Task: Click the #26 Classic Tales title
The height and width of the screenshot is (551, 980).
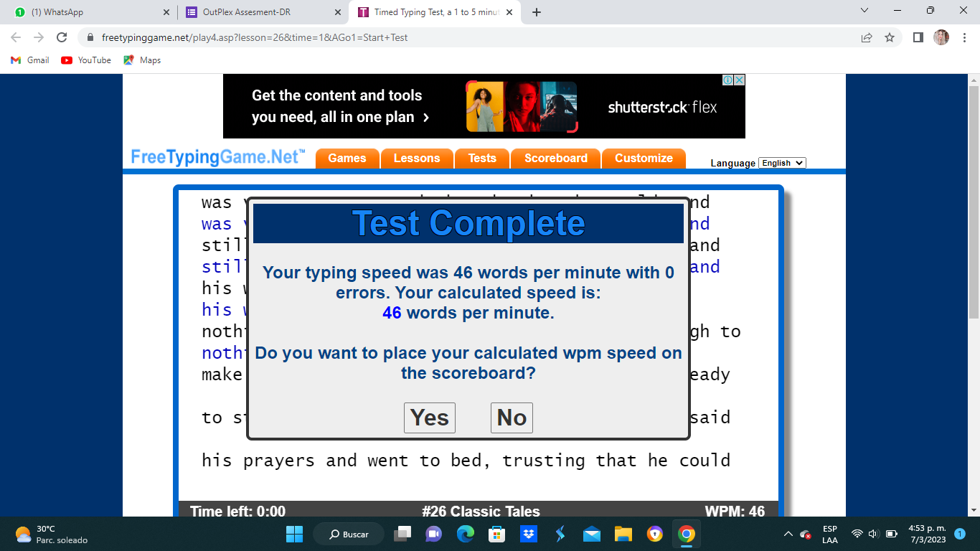Action: 481,512
